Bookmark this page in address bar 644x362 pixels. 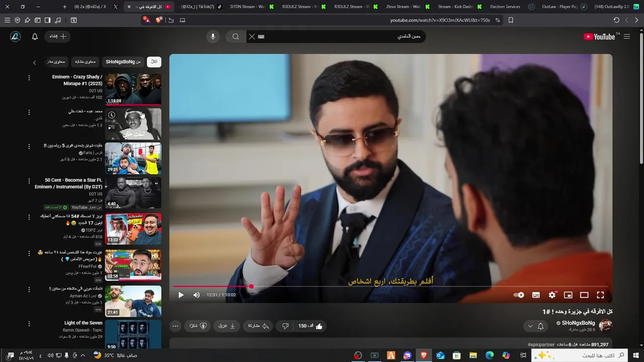[x=511, y=20]
